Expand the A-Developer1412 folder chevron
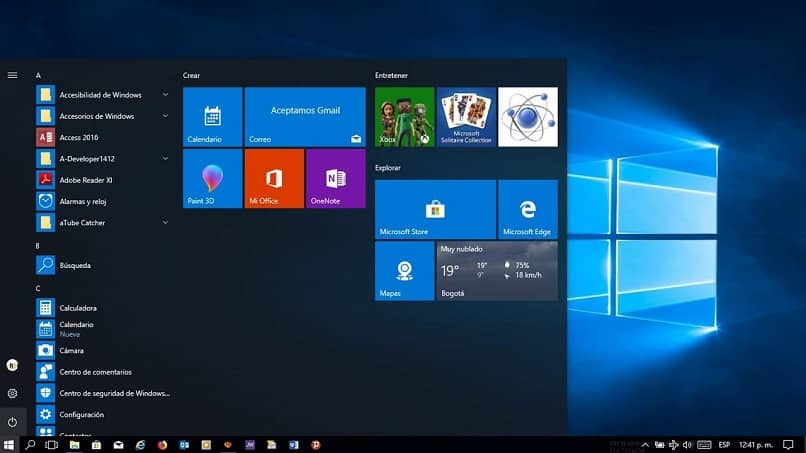Screen dimensions: 806x453 click(165, 159)
